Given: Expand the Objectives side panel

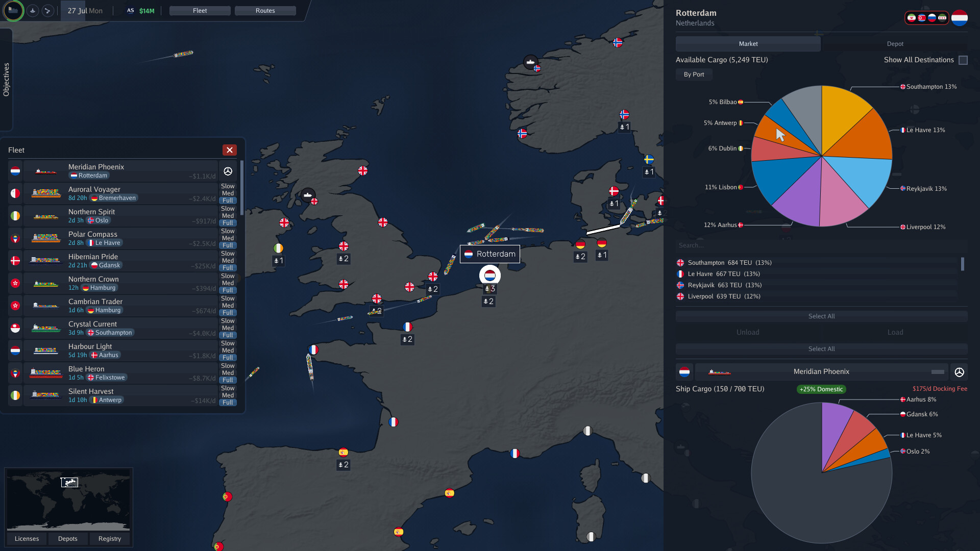Looking at the screenshot, I should click(6, 80).
